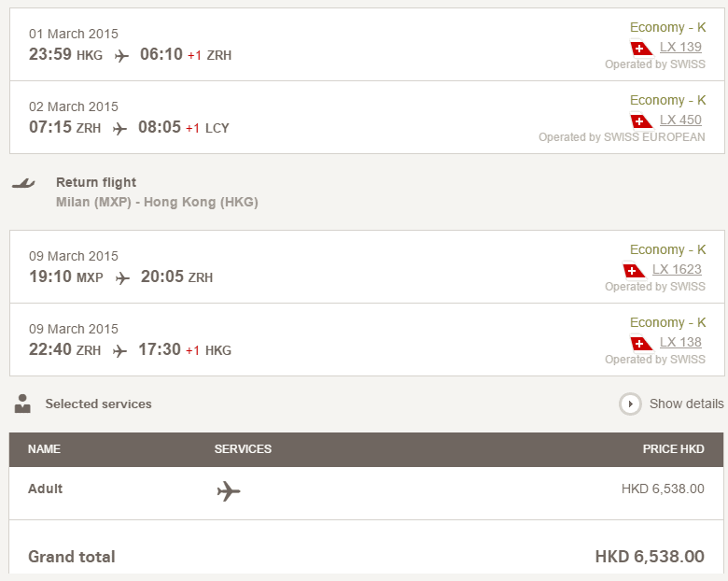Click the Show details text

[686, 404]
